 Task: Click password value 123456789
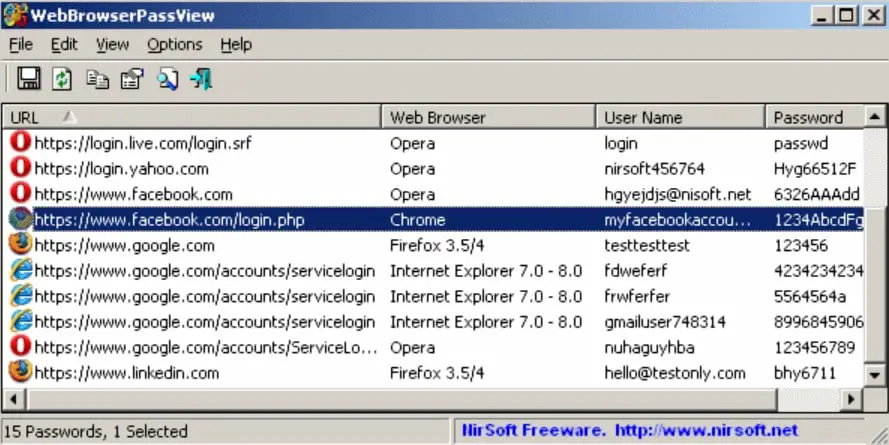tap(814, 347)
